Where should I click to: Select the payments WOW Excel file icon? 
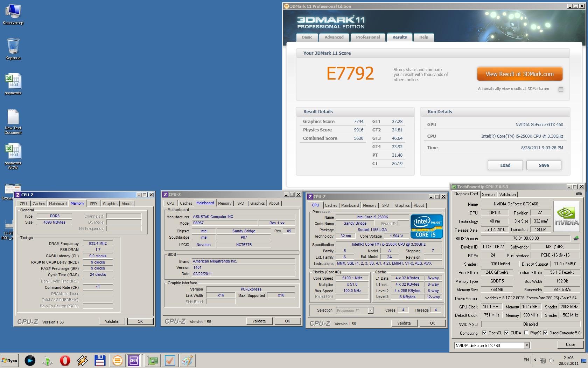(13, 157)
